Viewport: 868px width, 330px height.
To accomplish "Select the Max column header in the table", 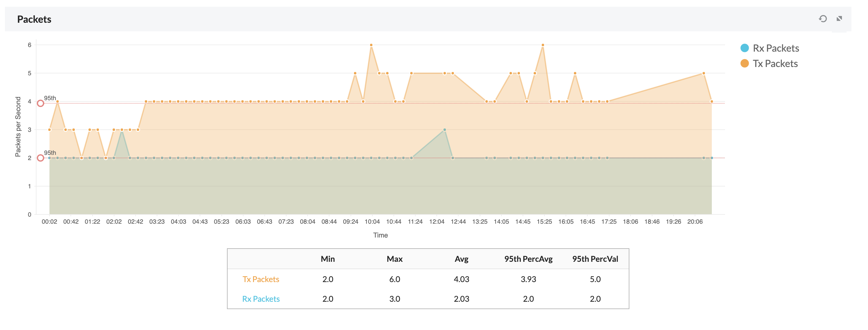I will [x=394, y=259].
